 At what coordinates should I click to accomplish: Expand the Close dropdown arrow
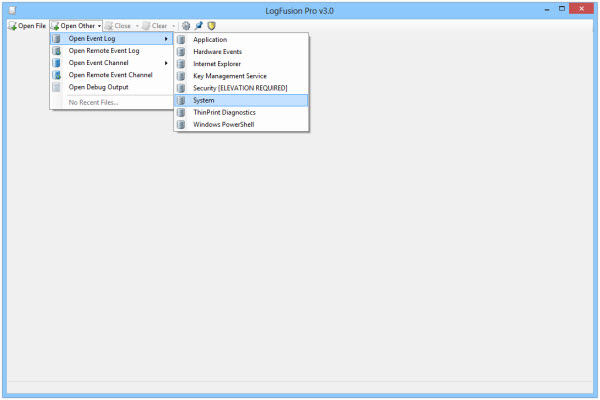[x=137, y=26]
